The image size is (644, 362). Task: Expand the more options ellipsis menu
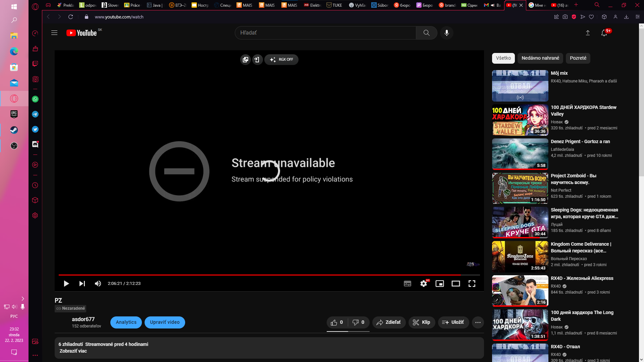478,322
